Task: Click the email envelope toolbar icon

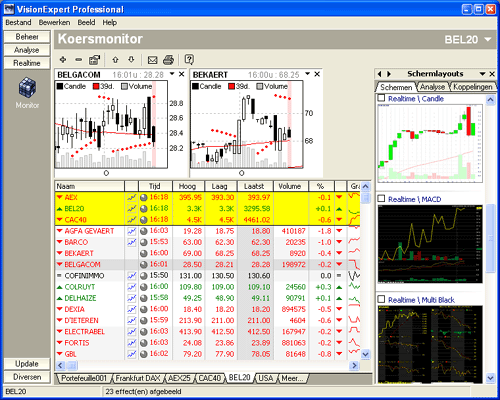Action: [153, 60]
